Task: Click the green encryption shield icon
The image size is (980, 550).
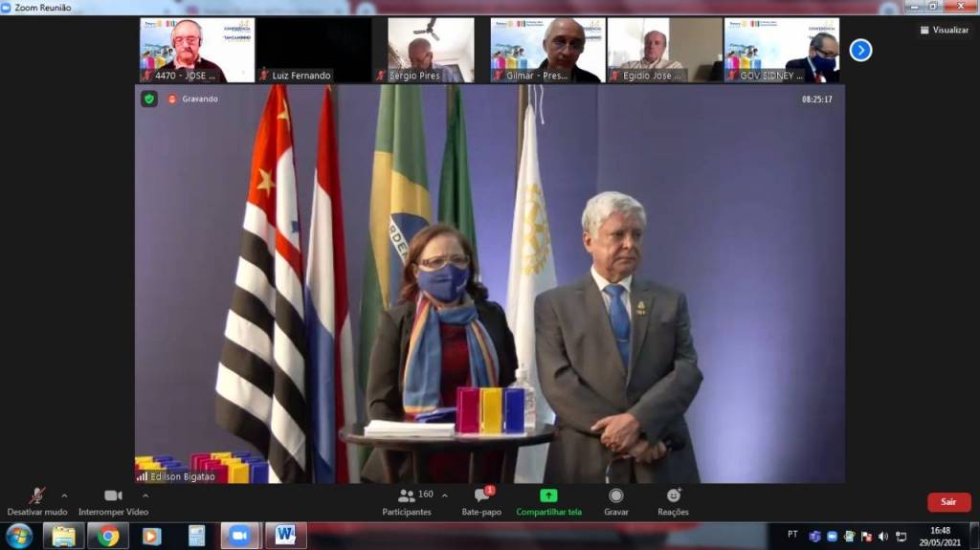Action: pyautogui.click(x=149, y=99)
